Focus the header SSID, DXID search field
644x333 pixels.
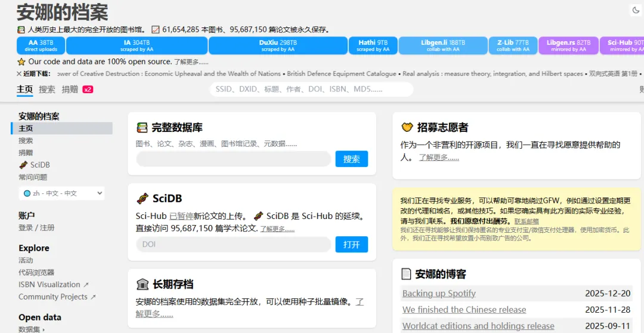point(311,89)
